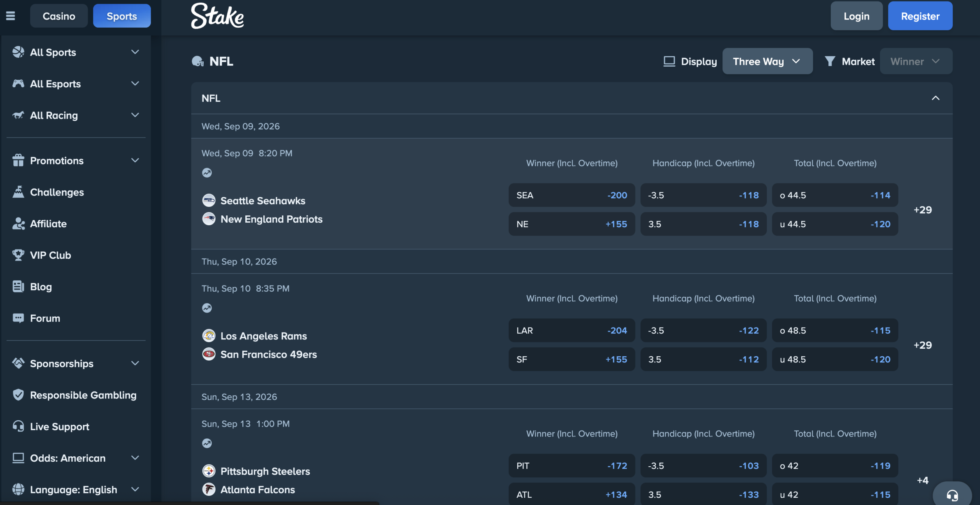The height and width of the screenshot is (505, 980).
Task: Open the Language: English dropdown
Action: point(76,489)
